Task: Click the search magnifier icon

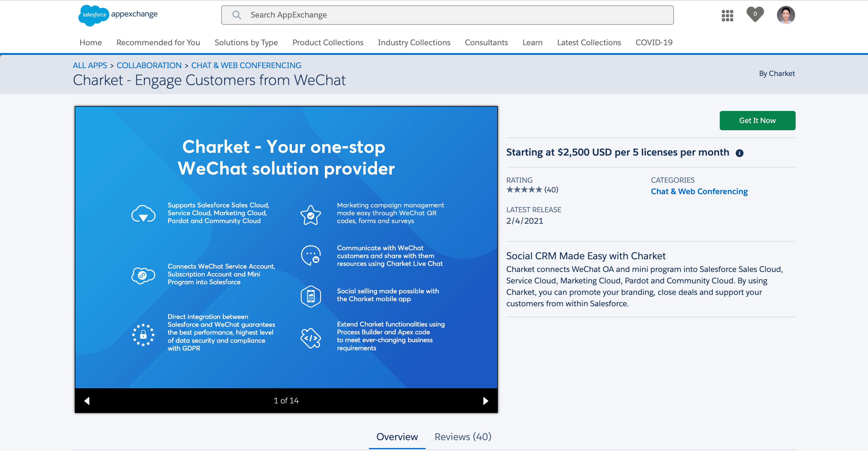Action: coord(237,15)
